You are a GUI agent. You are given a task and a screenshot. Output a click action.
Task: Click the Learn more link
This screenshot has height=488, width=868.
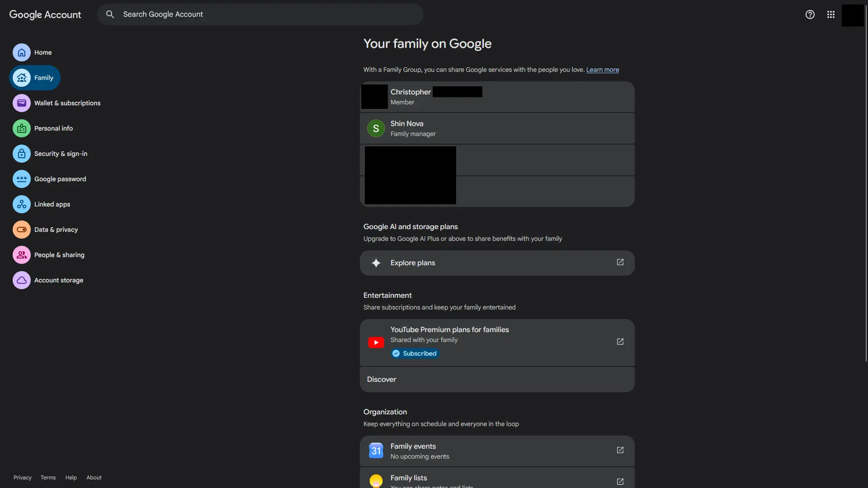(603, 70)
